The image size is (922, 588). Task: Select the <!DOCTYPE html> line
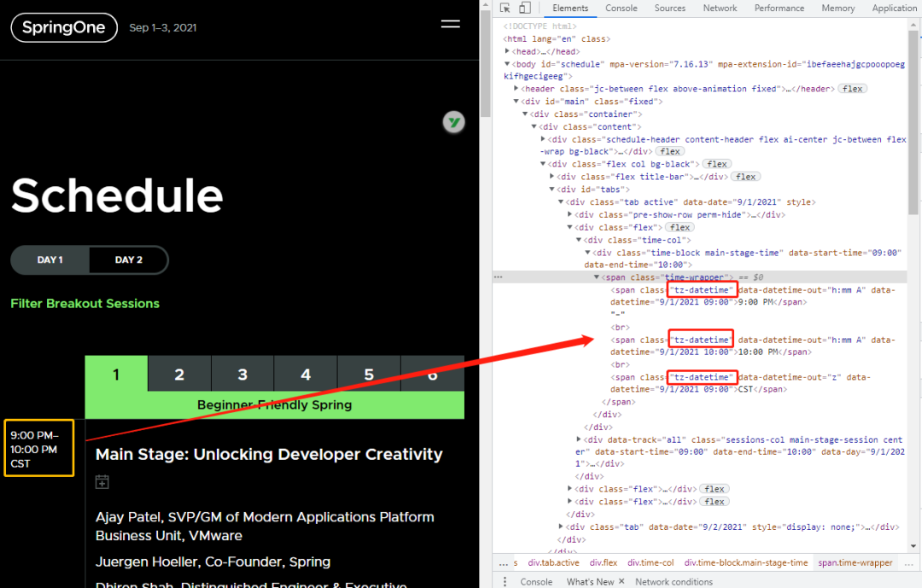click(540, 26)
